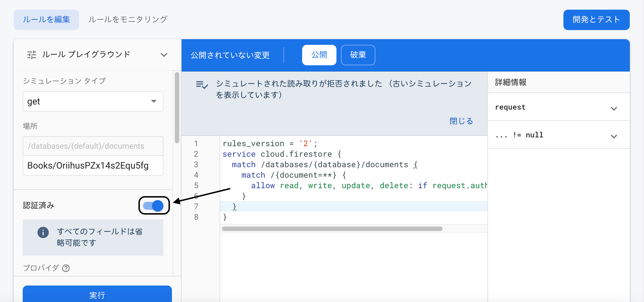Click line number 8 in the editor
This screenshot has width=644, height=302.
[196, 217]
